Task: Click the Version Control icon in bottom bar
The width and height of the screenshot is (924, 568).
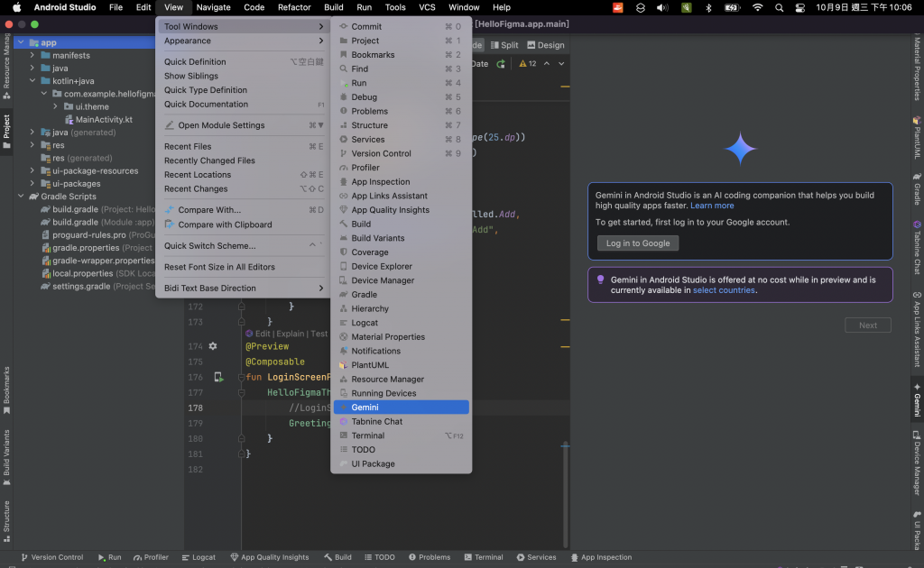Action: point(24,557)
